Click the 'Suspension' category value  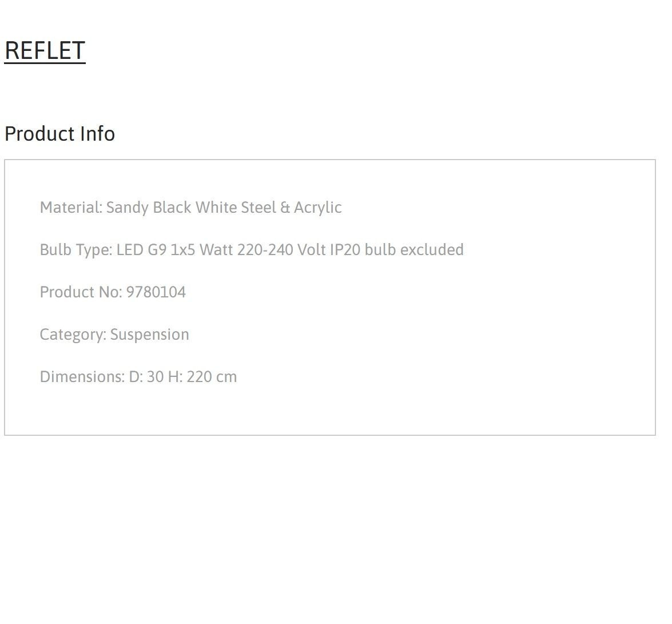click(x=150, y=335)
